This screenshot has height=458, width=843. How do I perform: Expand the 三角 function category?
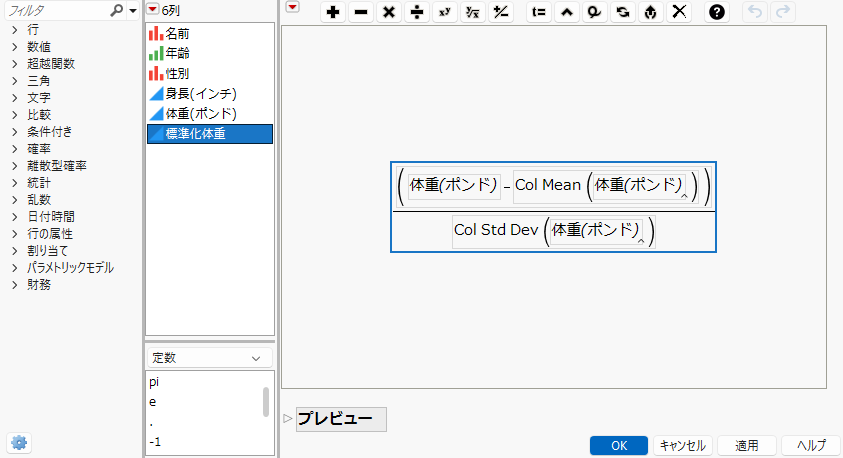(15, 81)
